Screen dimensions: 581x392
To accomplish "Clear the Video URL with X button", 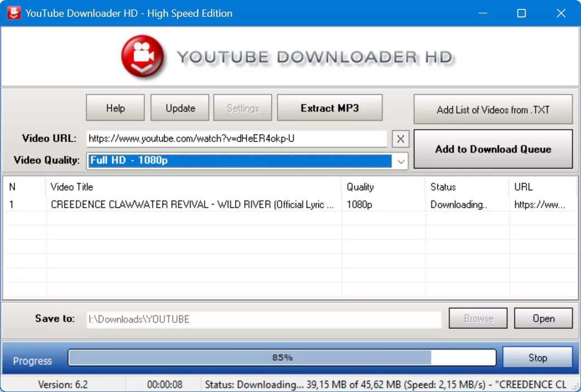I will 400,139.
